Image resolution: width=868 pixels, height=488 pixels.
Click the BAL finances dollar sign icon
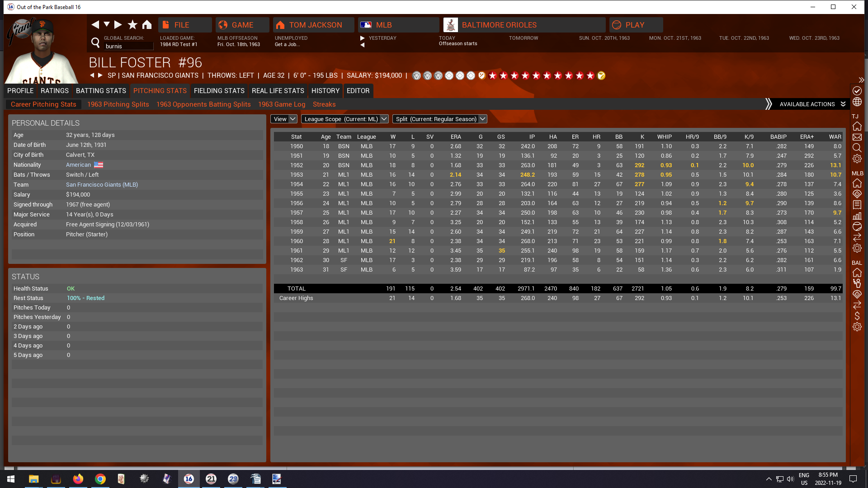point(857,316)
